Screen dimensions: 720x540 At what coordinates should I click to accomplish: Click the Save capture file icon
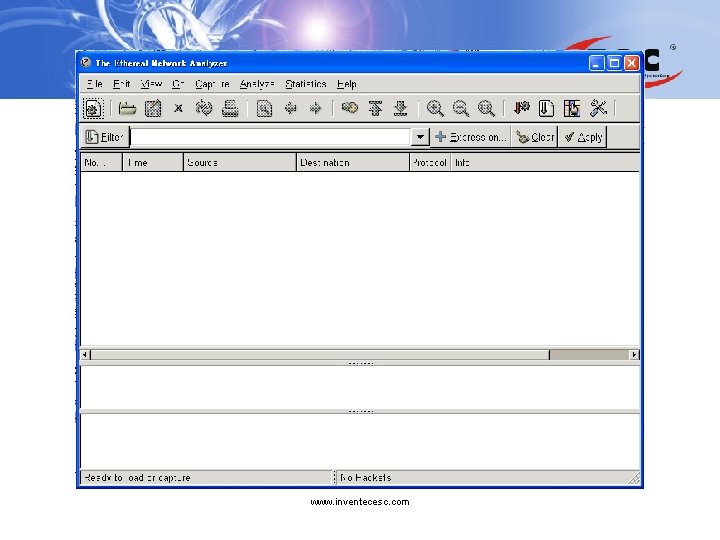tap(153, 109)
